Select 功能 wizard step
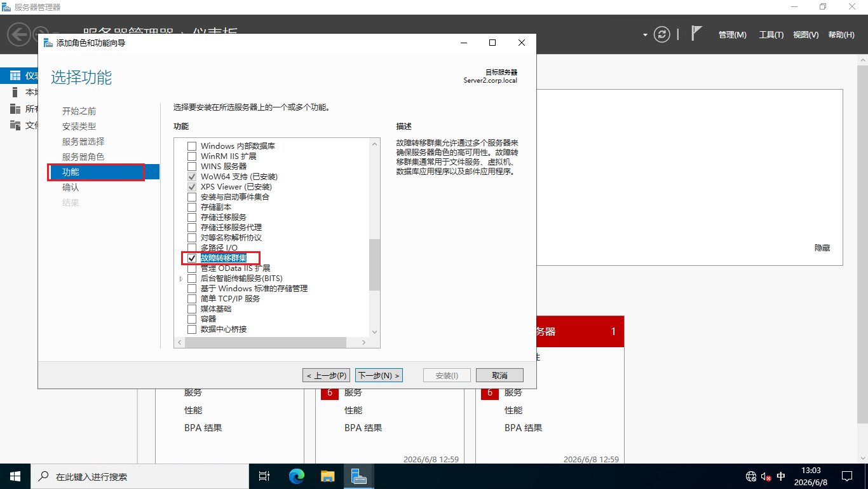 click(x=104, y=172)
